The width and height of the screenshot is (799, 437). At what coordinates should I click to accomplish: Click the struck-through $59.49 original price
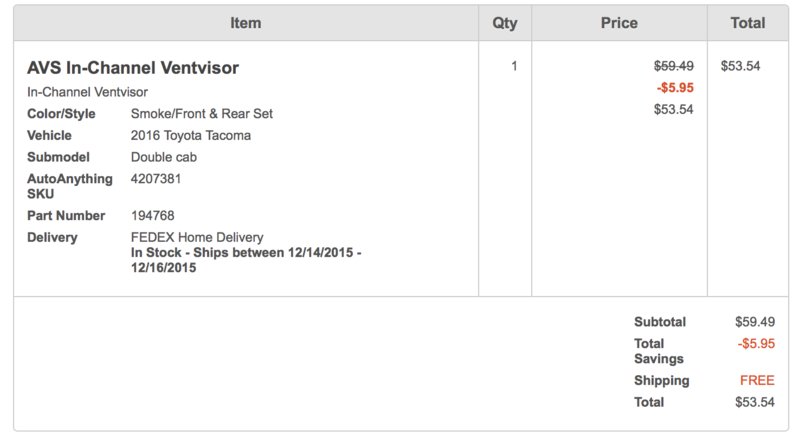[674, 66]
